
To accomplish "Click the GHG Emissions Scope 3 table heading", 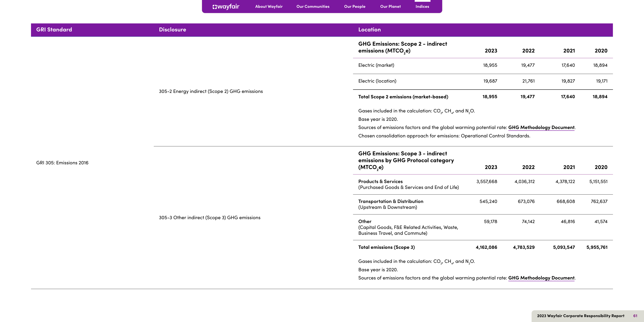I will pos(406,160).
